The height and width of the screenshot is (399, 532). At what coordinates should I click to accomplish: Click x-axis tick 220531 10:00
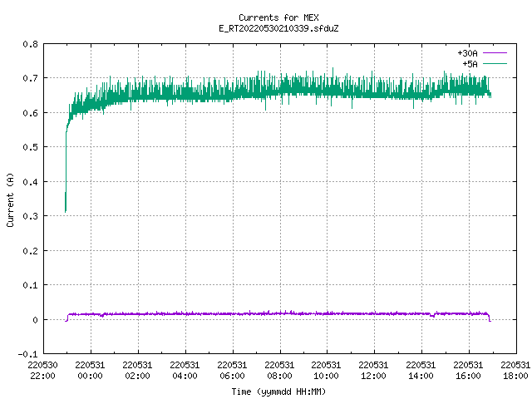[x=327, y=370]
